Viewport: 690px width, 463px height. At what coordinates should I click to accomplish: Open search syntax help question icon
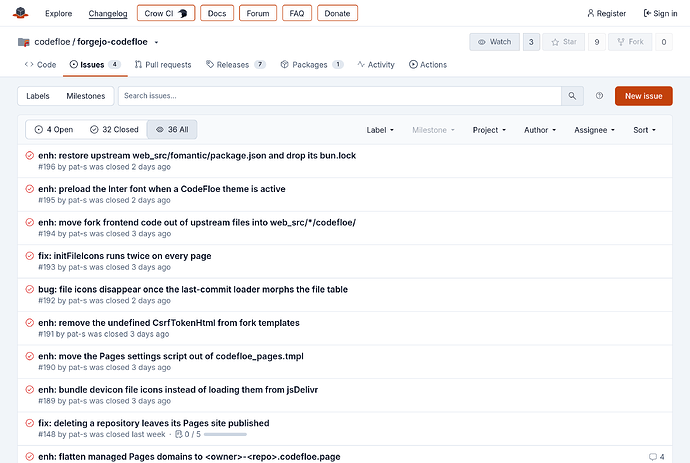599,96
